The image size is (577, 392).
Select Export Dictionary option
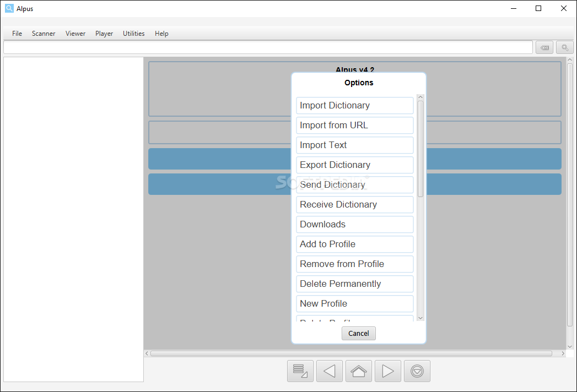click(x=355, y=165)
